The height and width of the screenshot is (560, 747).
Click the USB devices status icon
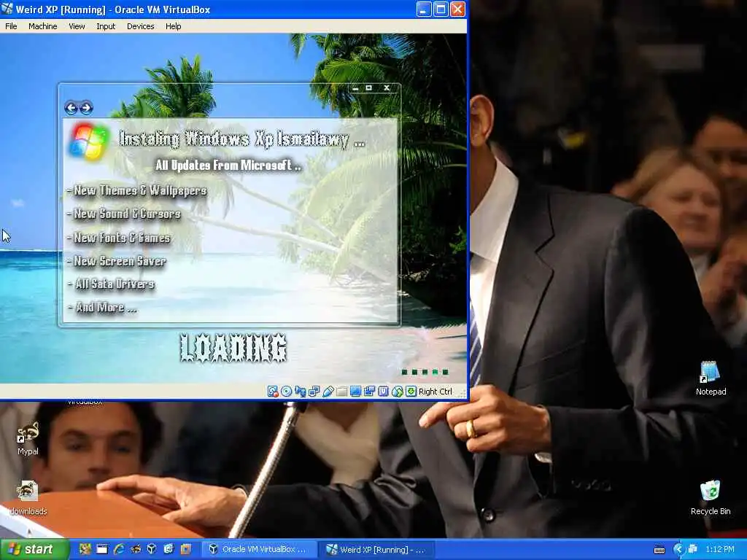pyautogui.click(x=328, y=392)
